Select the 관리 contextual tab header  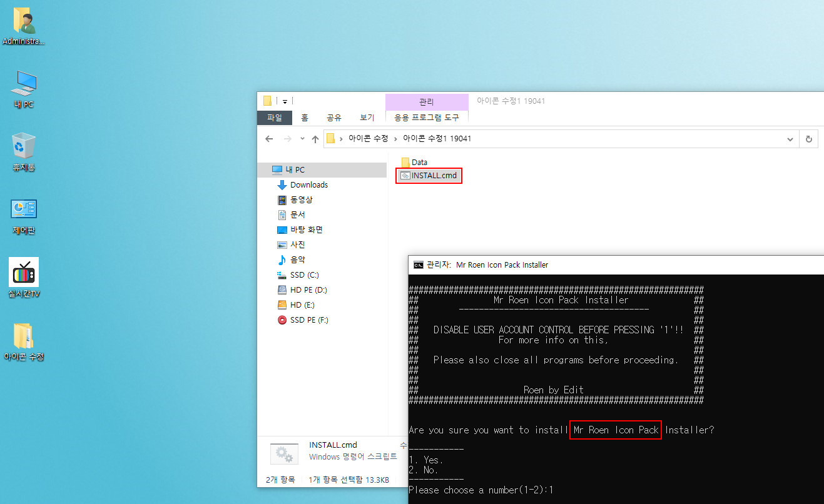[x=427, y=102]
